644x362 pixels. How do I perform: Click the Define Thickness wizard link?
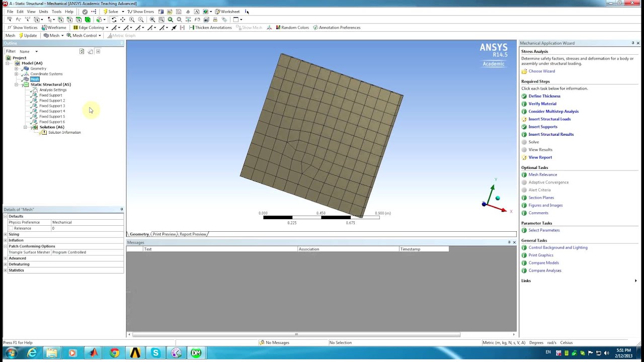544,96
